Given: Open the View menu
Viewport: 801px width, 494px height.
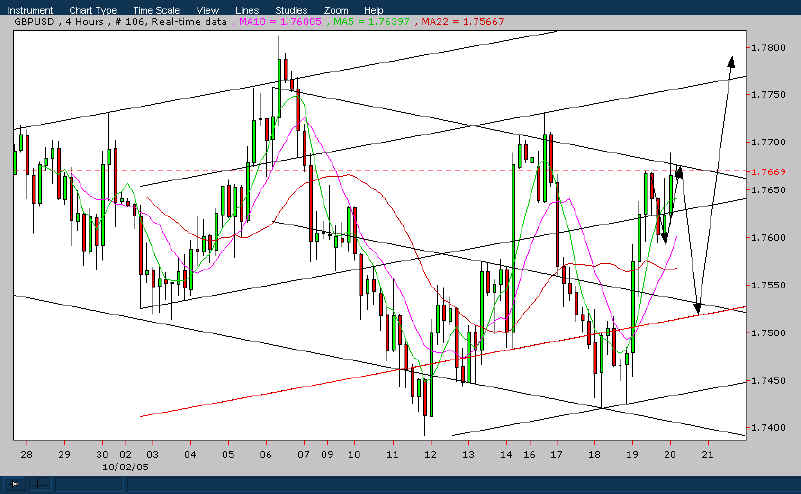Looking at the screenshot, I should 207,10.
